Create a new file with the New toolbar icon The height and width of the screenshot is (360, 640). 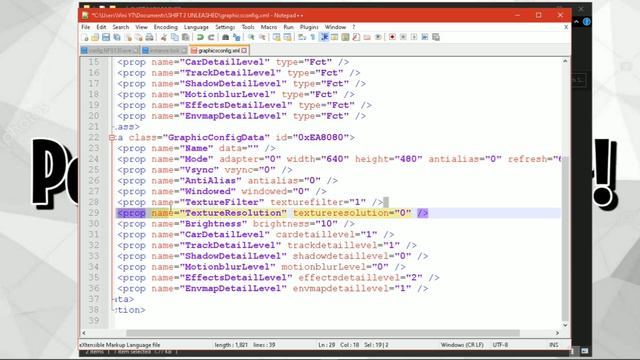(x=84, y=37)
